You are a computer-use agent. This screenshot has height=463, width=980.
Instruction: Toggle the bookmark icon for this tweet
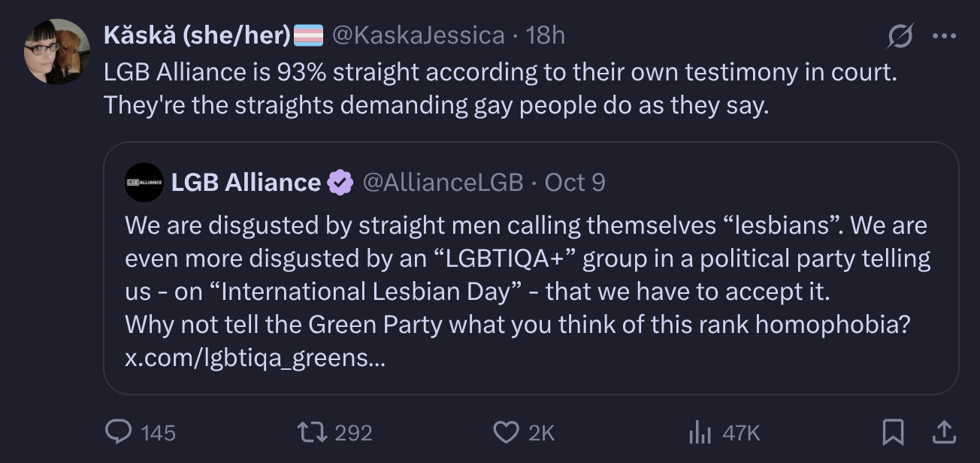click(893, 431)
